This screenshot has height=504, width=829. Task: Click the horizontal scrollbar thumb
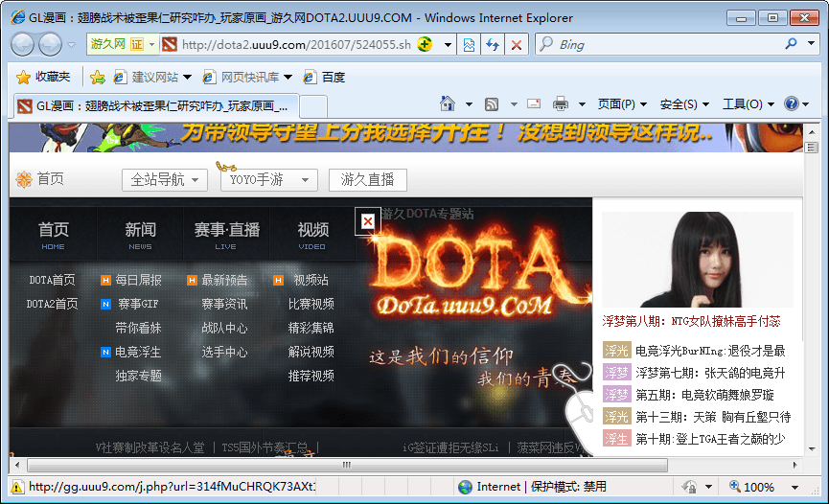(347, 465)
